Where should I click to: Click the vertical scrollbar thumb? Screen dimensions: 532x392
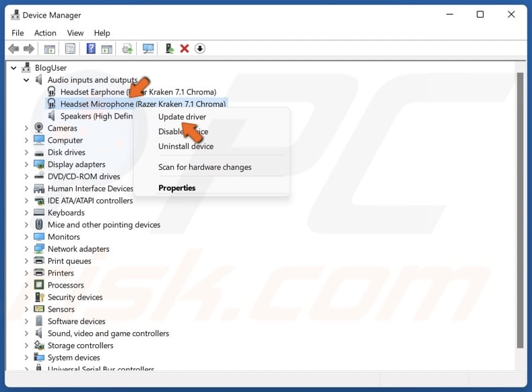coord(520,210)
